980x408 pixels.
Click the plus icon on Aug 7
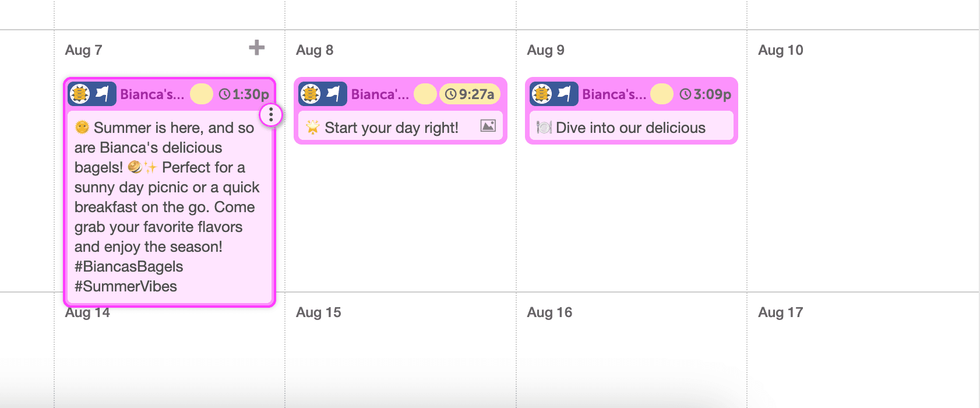[x=256, y=48]
